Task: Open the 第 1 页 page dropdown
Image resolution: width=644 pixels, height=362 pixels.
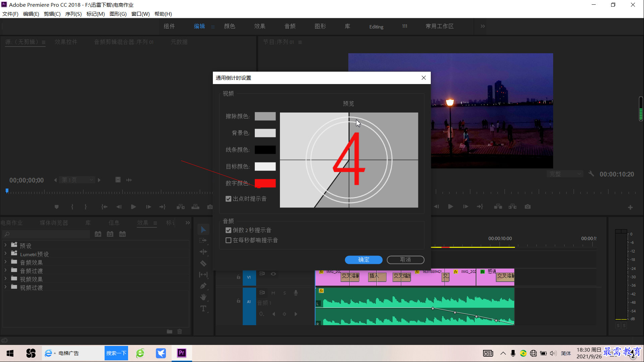Action: (77, 180)
